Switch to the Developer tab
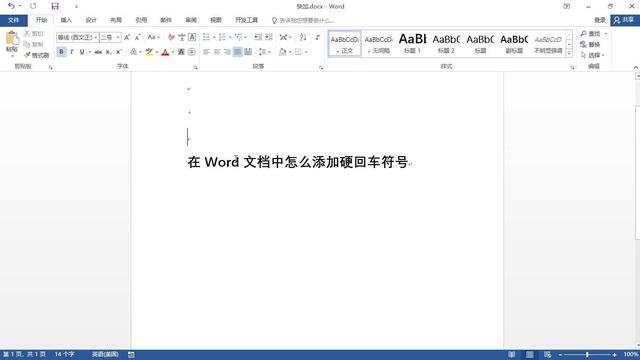This screenshot has height=360, width=640. click(x=246, y=20)
